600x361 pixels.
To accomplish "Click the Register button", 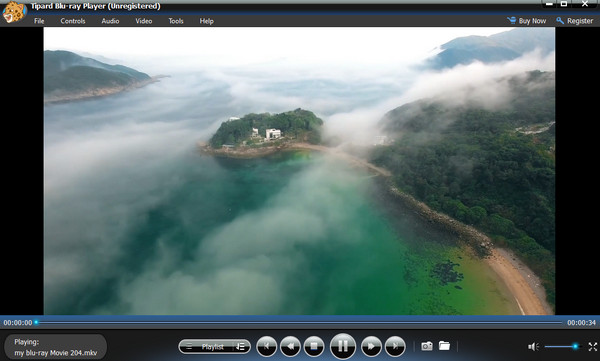I will coord(574,21).
